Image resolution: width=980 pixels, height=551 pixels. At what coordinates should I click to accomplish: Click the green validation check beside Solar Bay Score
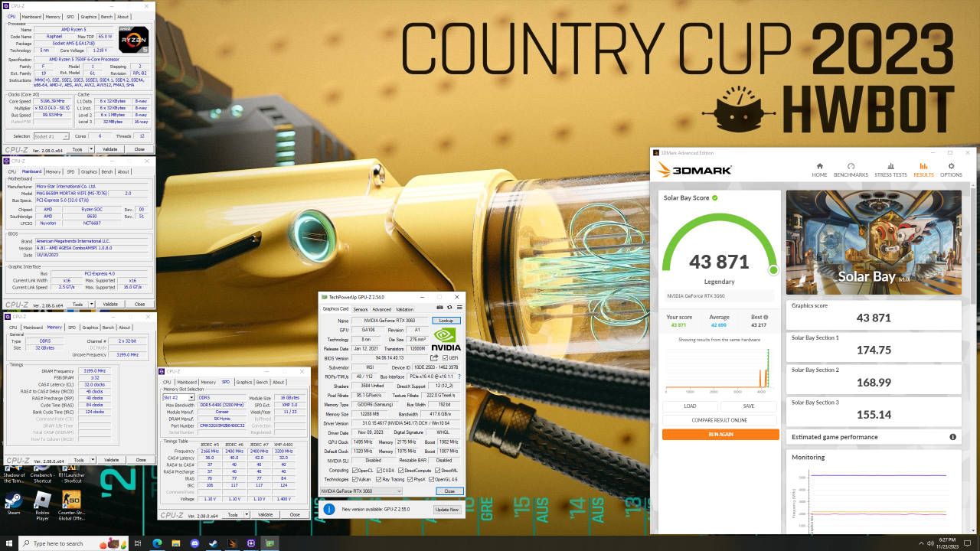715,197
